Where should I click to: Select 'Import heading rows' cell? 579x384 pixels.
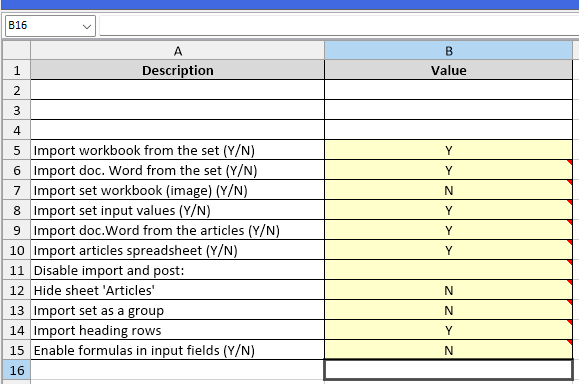click(178, 330)
